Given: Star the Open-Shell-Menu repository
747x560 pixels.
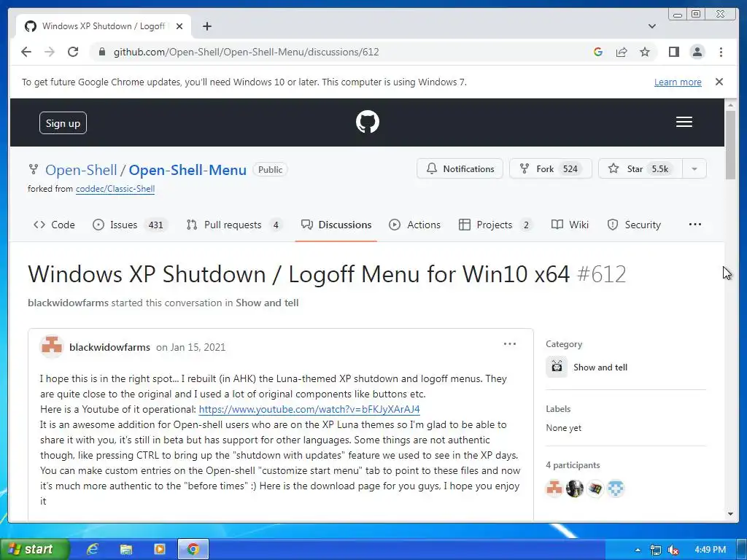Looking at the screenshot, I should tap(640, 168).
